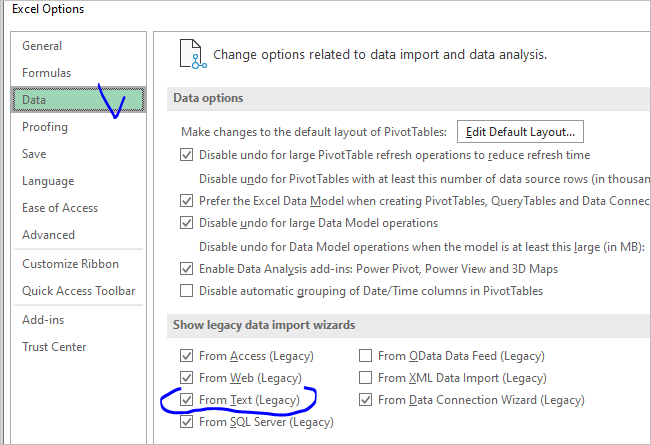Open the Advanced options category
This screenshot has width=651, height=445.
pos(49,235)
